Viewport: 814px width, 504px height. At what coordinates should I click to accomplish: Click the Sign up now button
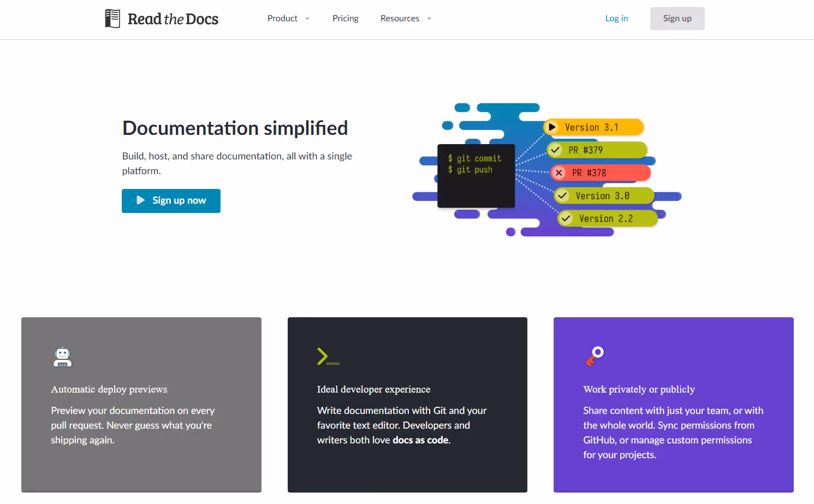click(x=171, y=201)
